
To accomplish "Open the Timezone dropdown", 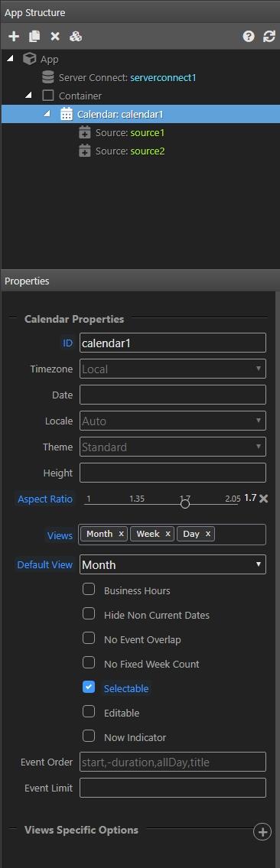I will tap(173, 369).
